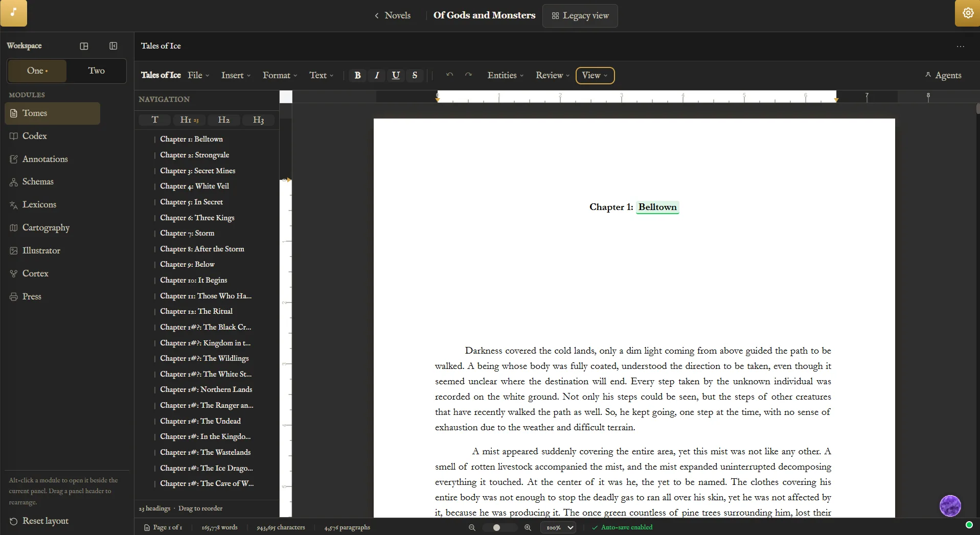Viewport: 980px width, 535px height.
Task: Filter navigation by H3 headings
Action: pos(258,120)
